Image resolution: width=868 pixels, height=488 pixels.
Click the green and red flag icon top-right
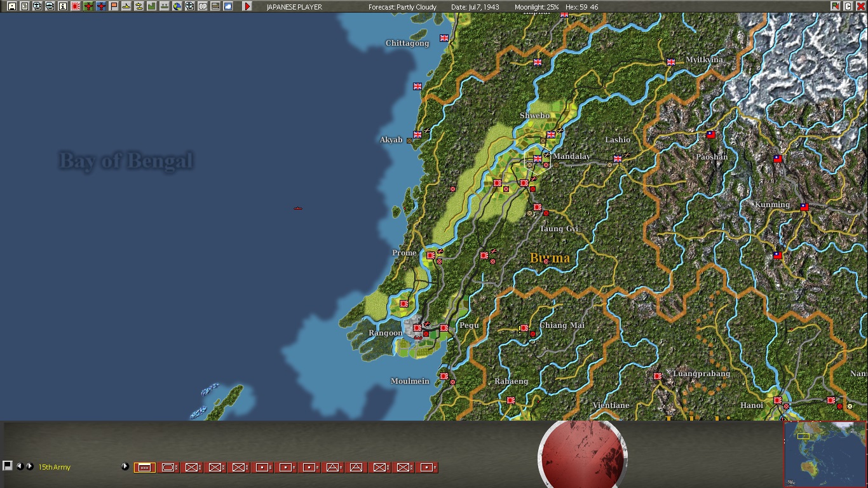(x=836, y=6)
